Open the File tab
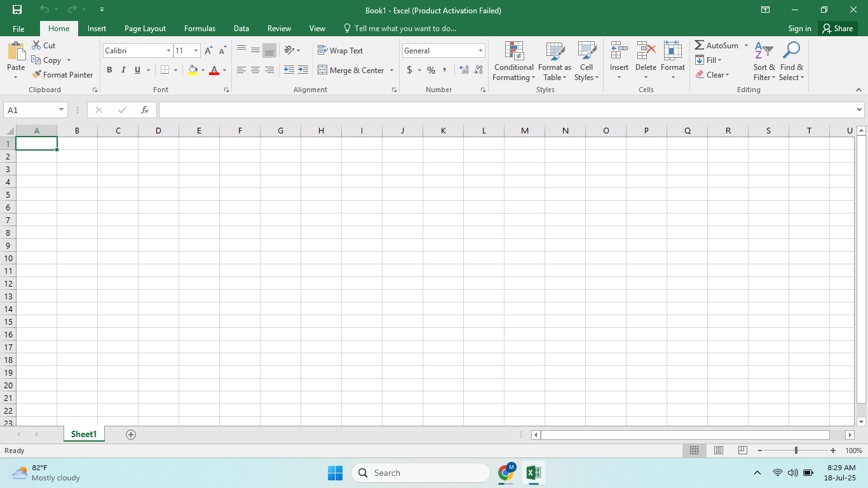 click(18, 29)
